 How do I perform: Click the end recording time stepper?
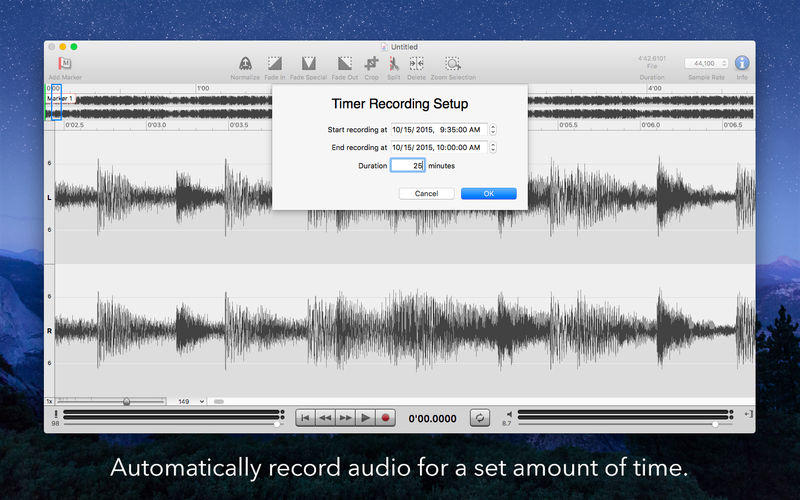[x=493, y=148]
